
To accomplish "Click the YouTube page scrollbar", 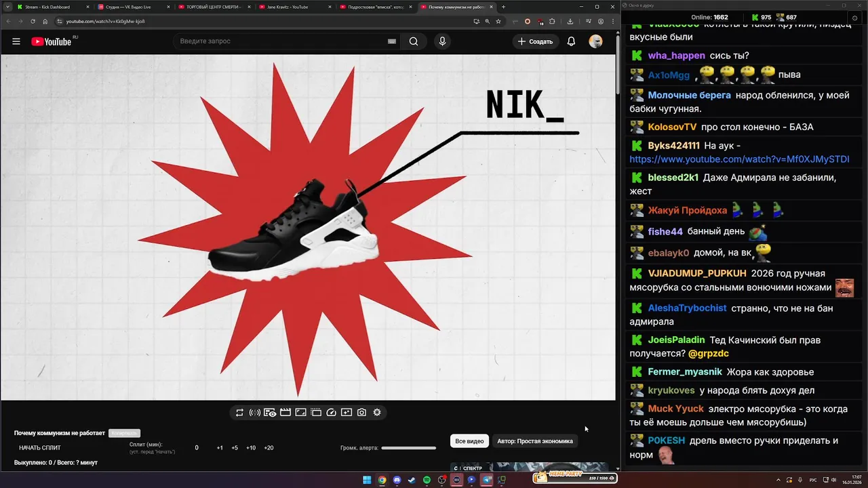I will coord(618,64).
